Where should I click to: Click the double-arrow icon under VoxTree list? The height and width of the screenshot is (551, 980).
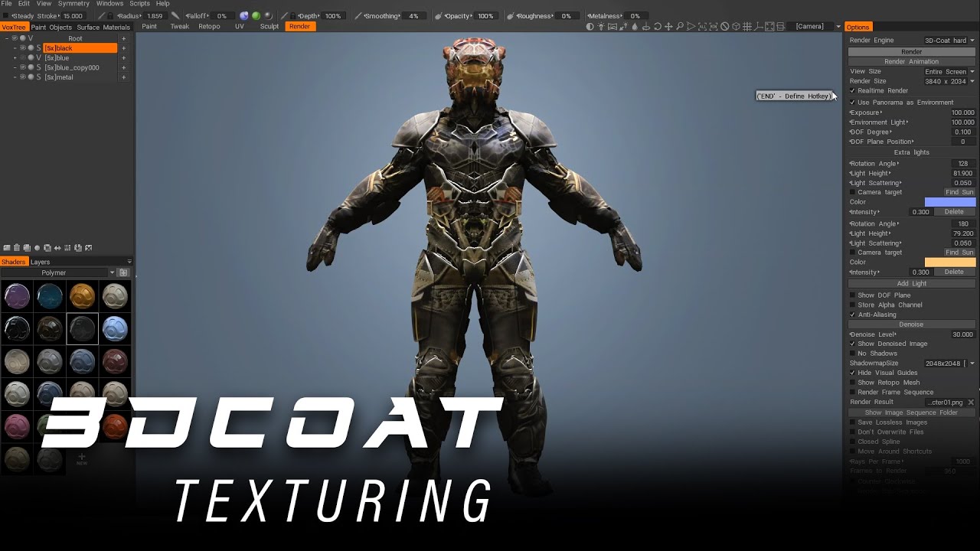point(57,248)
